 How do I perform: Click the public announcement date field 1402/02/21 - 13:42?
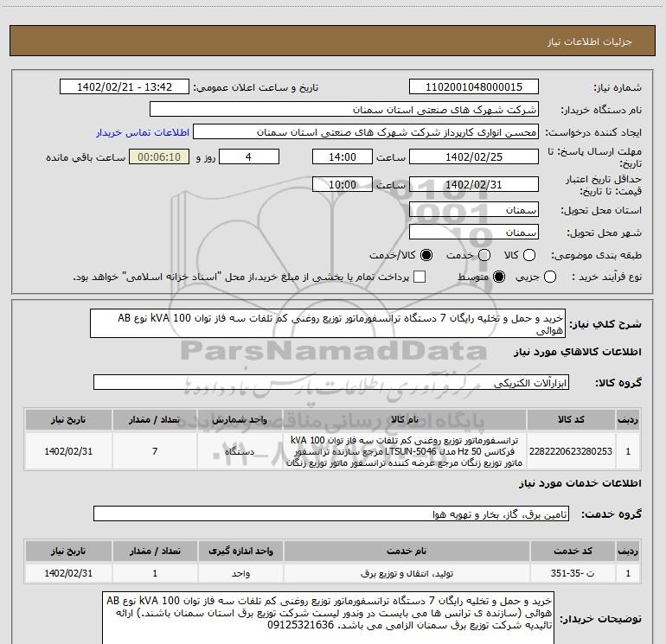tap(125, 87)
